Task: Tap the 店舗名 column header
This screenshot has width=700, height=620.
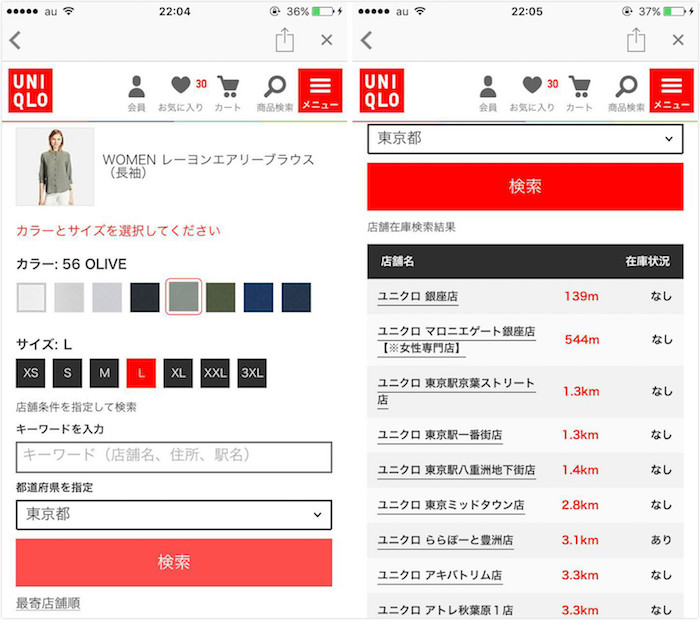Action: [x=397, y=262]
